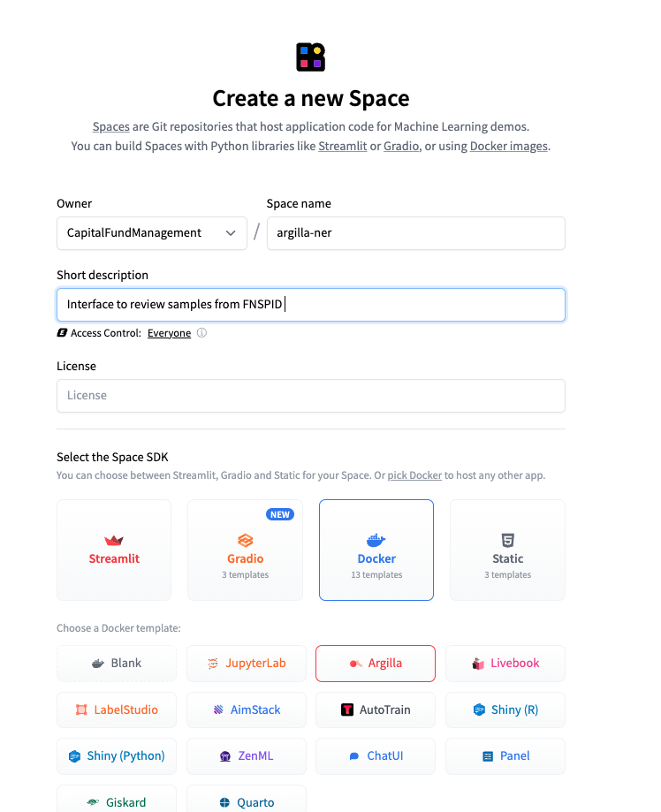The height and width of the screenshot is (812, 661).
Task: Open the License selector
Action: 311,396
